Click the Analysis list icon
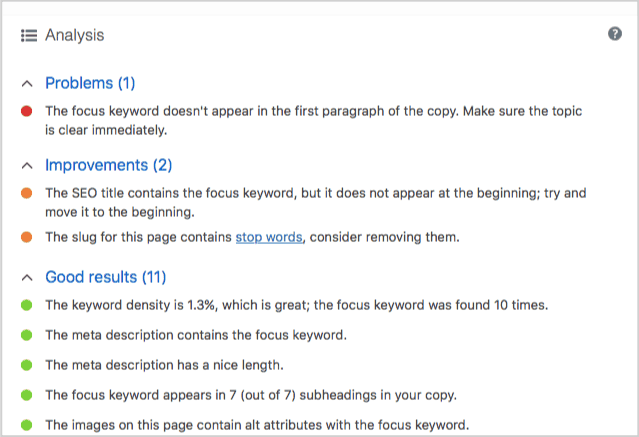 coord(29,35)
